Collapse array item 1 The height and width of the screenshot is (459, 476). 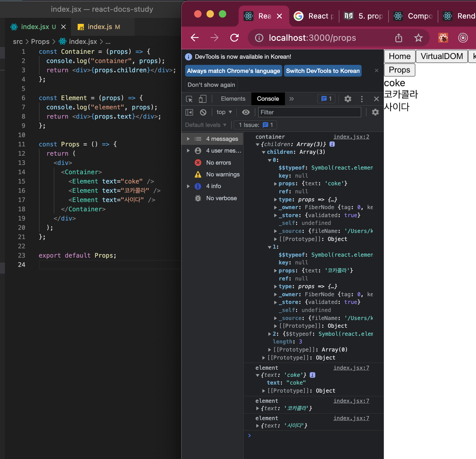[x=270, y=247]
